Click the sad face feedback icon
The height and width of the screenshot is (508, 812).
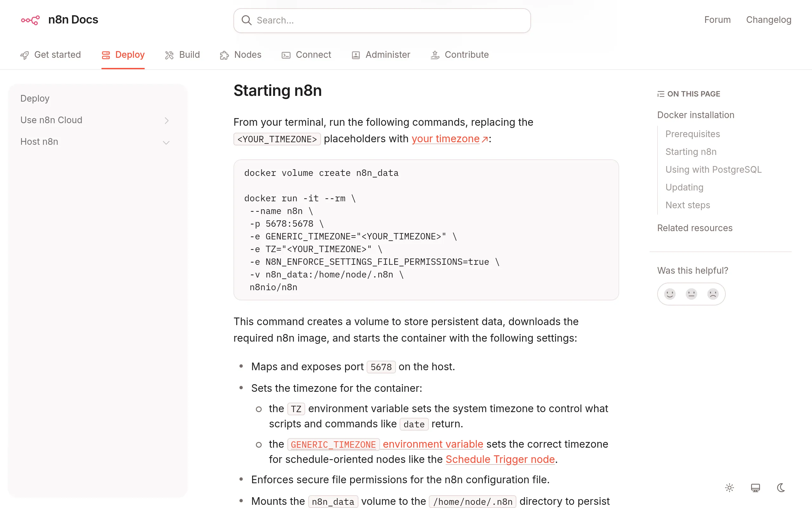[713, 294]
